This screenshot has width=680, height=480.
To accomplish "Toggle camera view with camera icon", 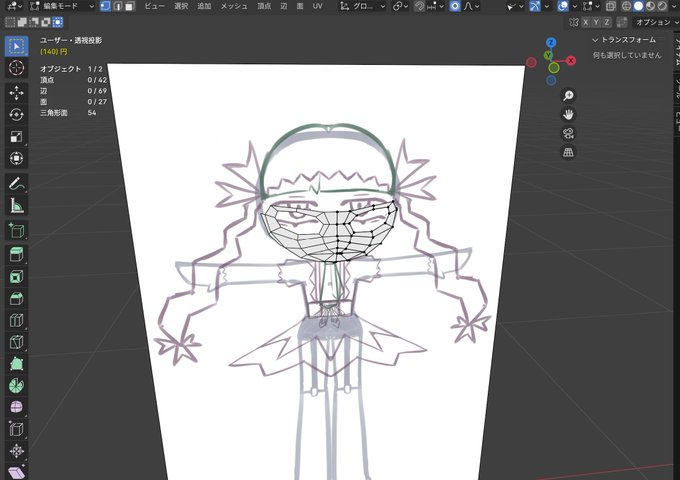I will point(568,134).
